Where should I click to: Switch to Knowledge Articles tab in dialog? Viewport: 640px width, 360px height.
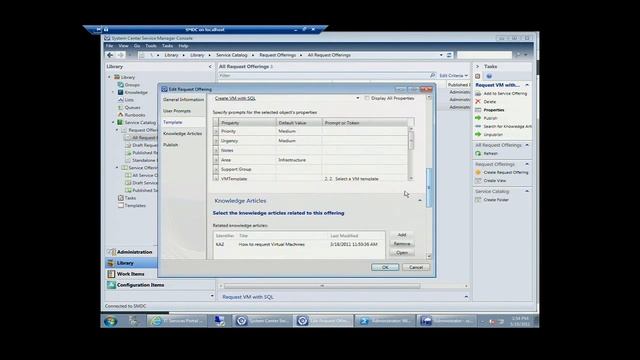[183, 134]
